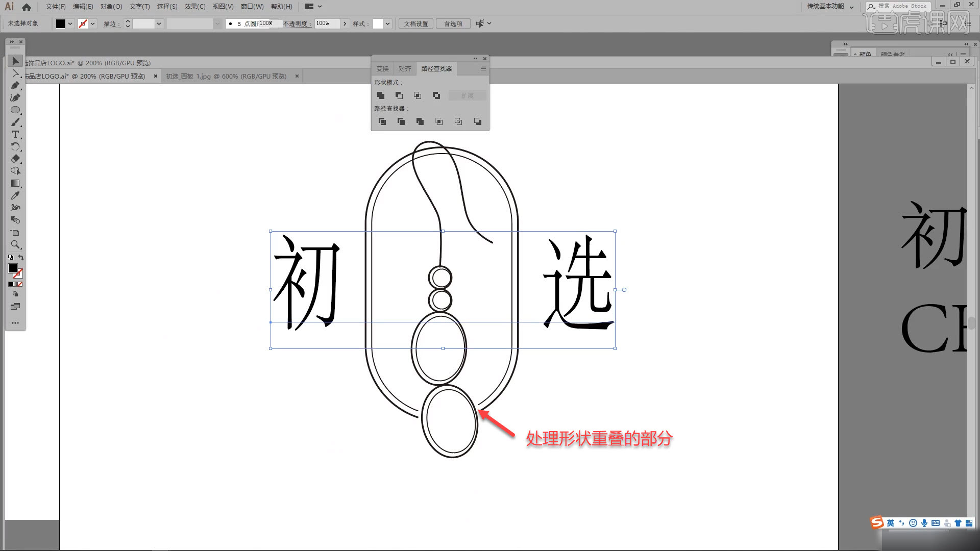Select the Selection tool in toolbar
Image resolution: width=980 pixels, height=551 pixels.
tap(15, 60)
